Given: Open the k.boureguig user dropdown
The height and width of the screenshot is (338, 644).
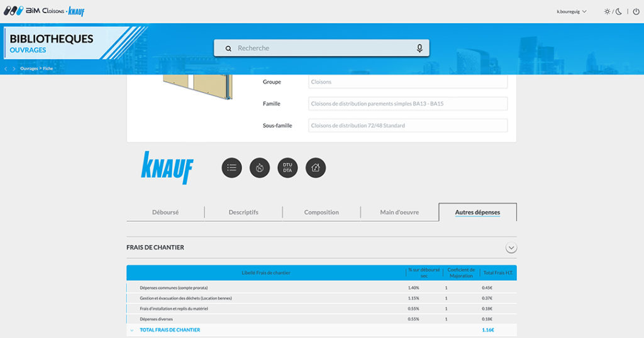Looking at the screenshot, I should [571, 11].
